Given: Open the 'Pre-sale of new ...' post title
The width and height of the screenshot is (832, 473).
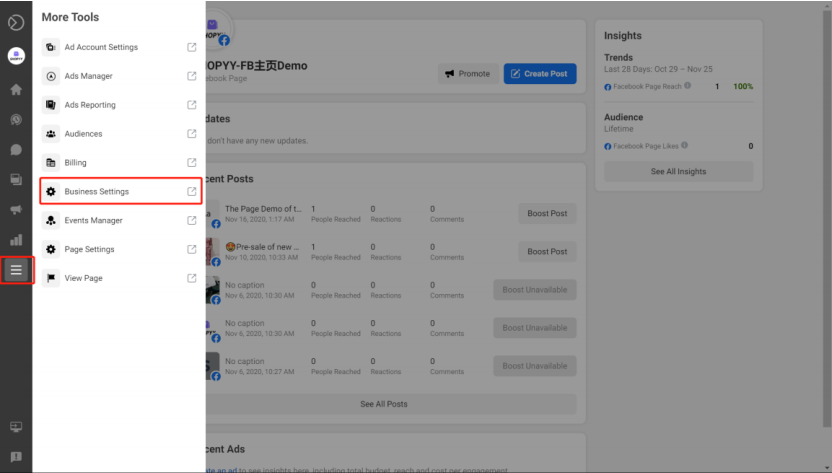Looking at the screenshot, I should pyautogui.click(x=262, y=247).
